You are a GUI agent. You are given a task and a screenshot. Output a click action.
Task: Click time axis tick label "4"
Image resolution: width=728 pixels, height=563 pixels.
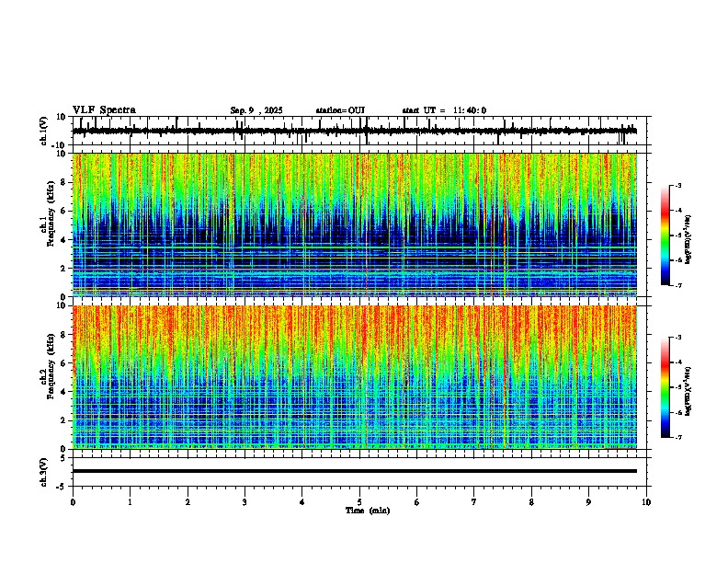point(302,502)
